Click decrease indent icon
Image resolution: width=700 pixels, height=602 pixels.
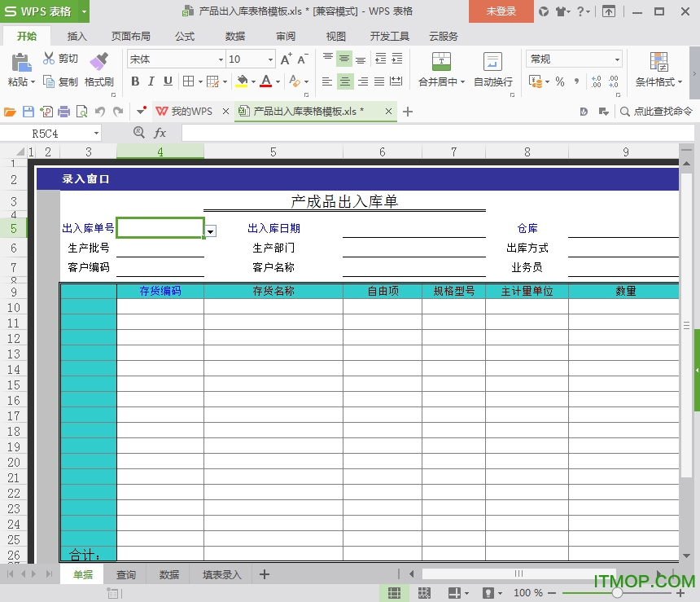click(x=380, y=58)
